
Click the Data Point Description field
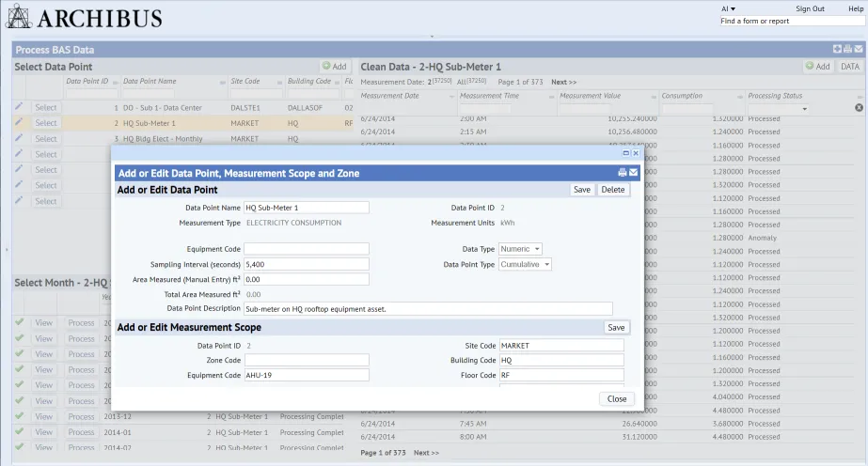tap(429, 309)
